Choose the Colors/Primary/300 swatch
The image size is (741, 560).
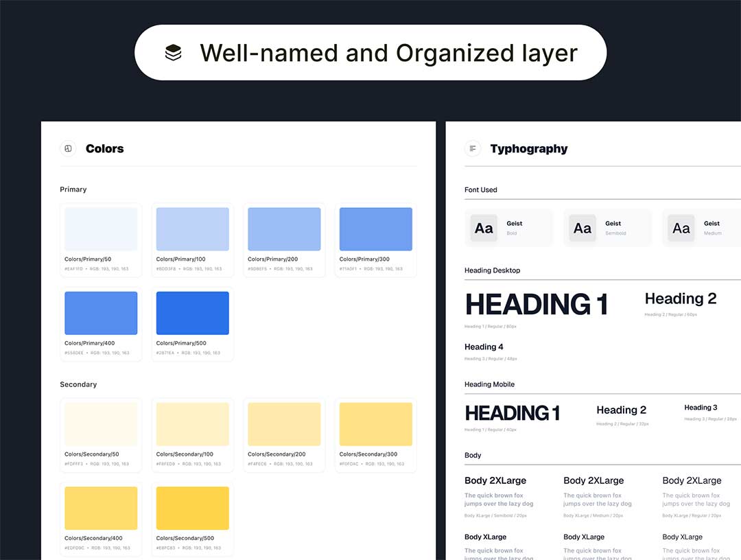[376, 229]
